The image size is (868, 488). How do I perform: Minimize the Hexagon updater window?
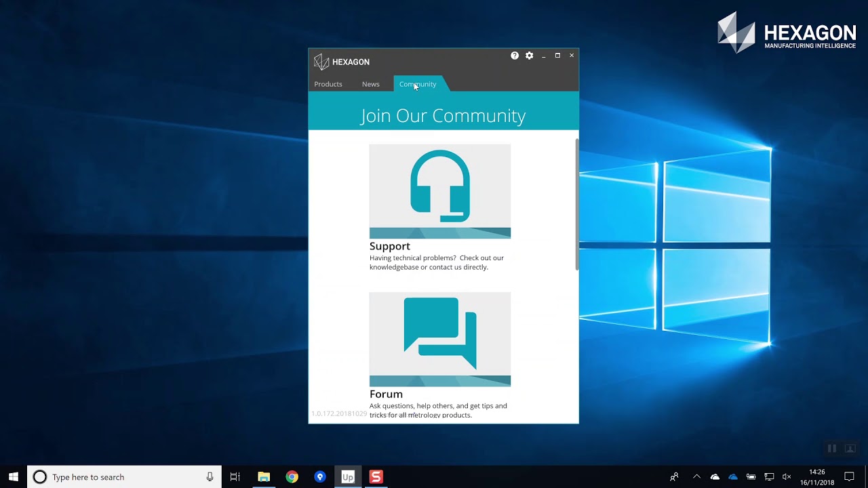pyautogui.click(x=543, y=56)
